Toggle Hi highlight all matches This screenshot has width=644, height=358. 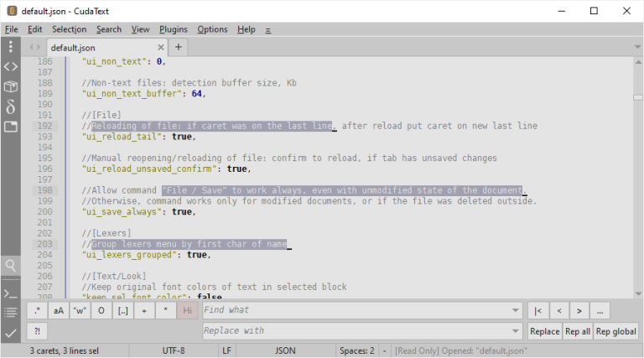187,311
